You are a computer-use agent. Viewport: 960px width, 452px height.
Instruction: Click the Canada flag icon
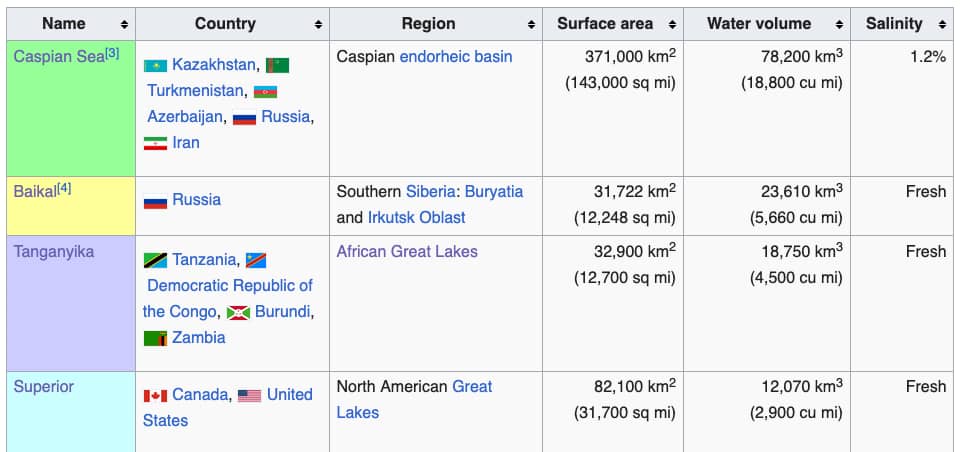point(155,396)
